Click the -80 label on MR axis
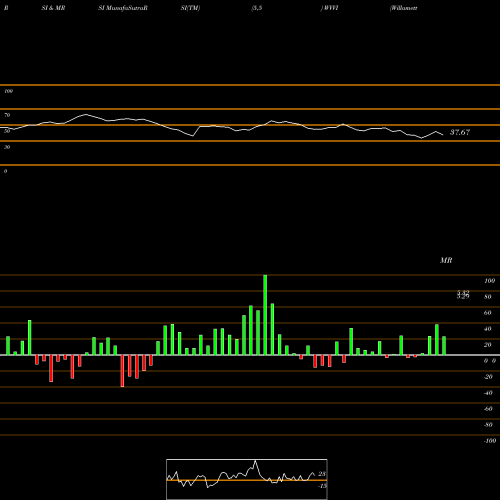 pos(488,425)
